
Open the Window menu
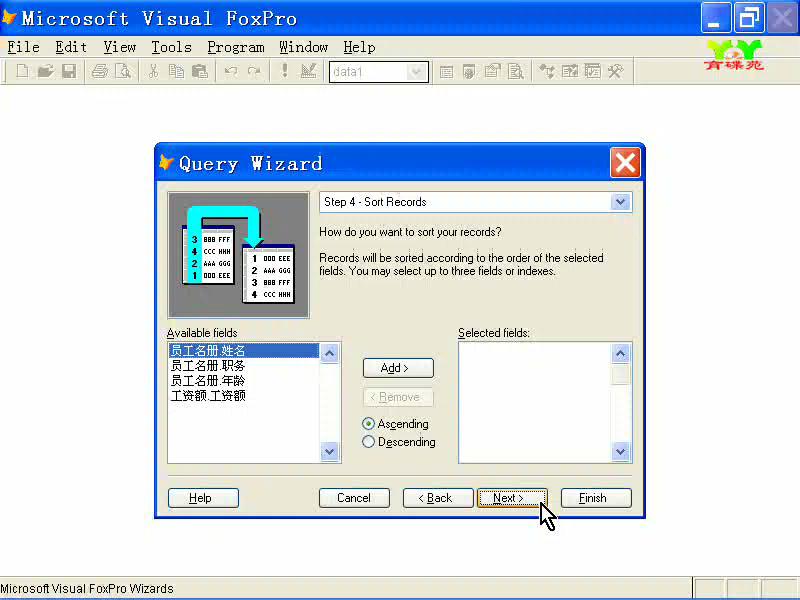[304, 47]
